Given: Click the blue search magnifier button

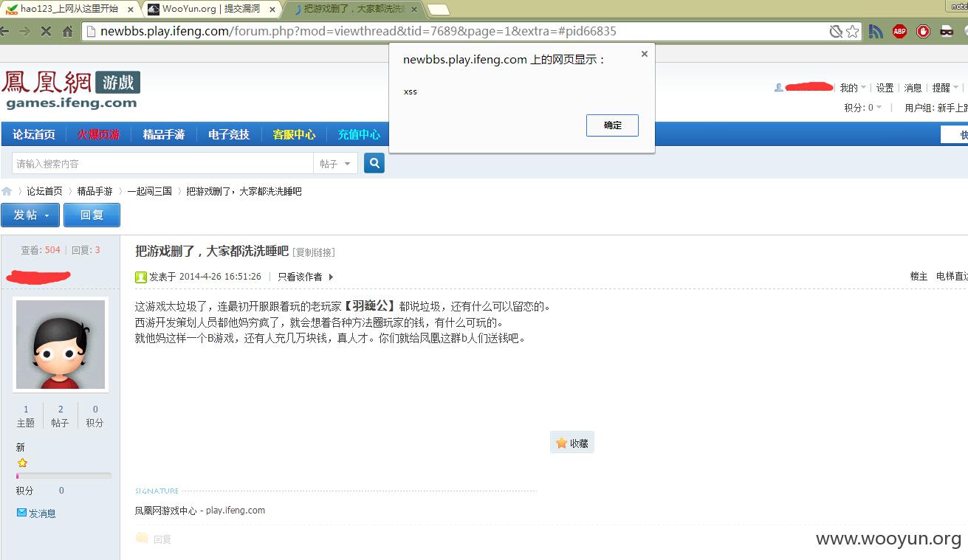Looking at the screenshot, I should pyautogui.click(x=374, y=163).
